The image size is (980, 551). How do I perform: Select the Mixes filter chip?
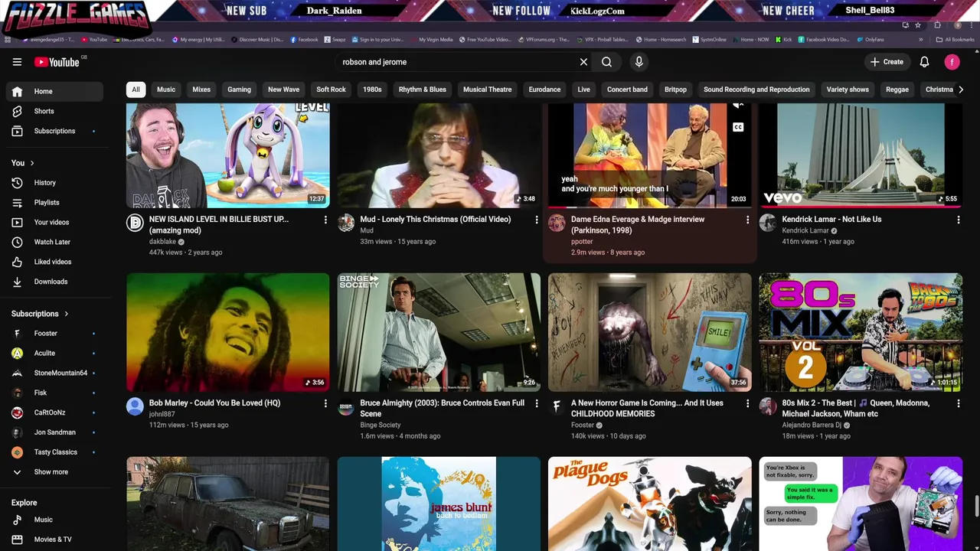[x=201, y=90]
